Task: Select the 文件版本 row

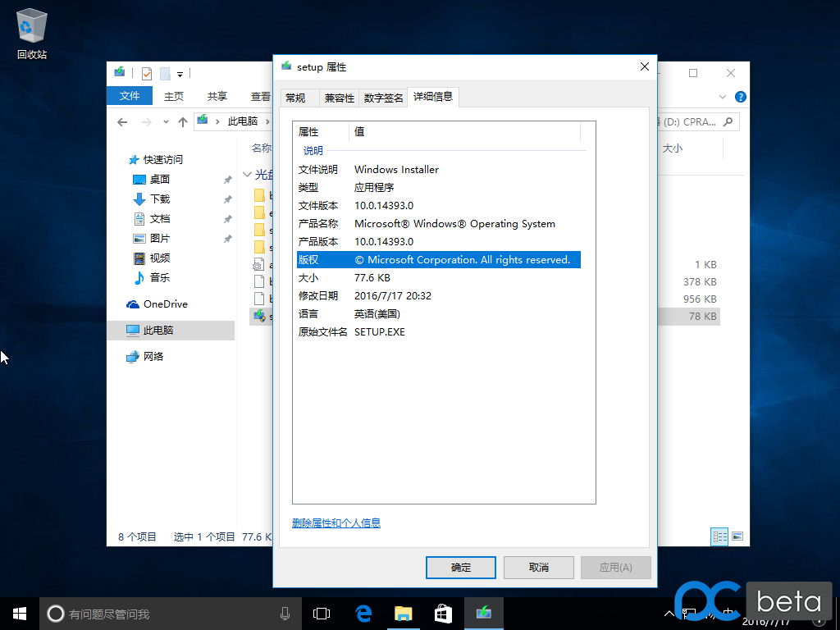Action: [439, 206]
